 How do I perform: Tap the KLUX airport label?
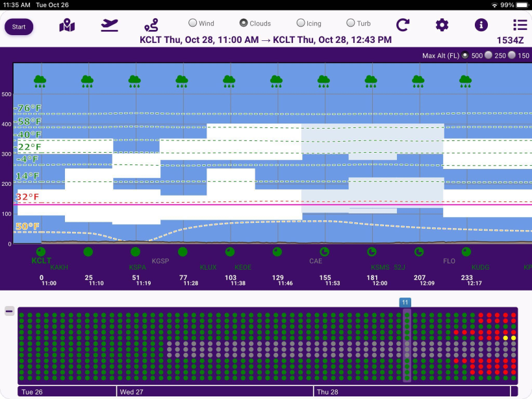pos(208,267)
